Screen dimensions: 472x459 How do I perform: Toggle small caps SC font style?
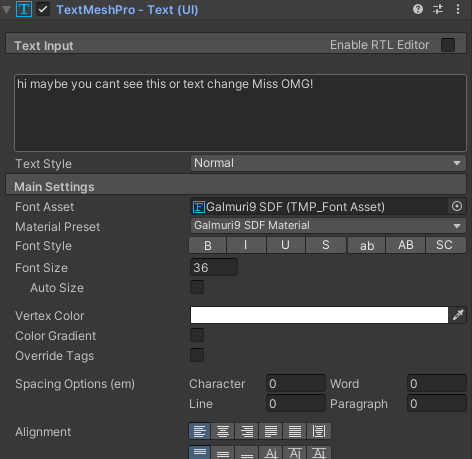coord(446,245)
